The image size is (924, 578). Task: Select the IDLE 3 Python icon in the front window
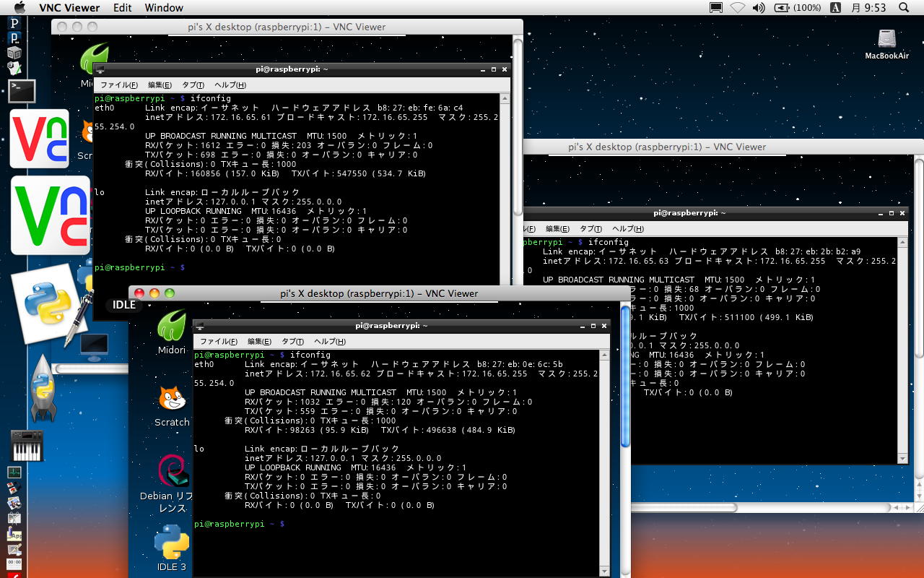172,548
